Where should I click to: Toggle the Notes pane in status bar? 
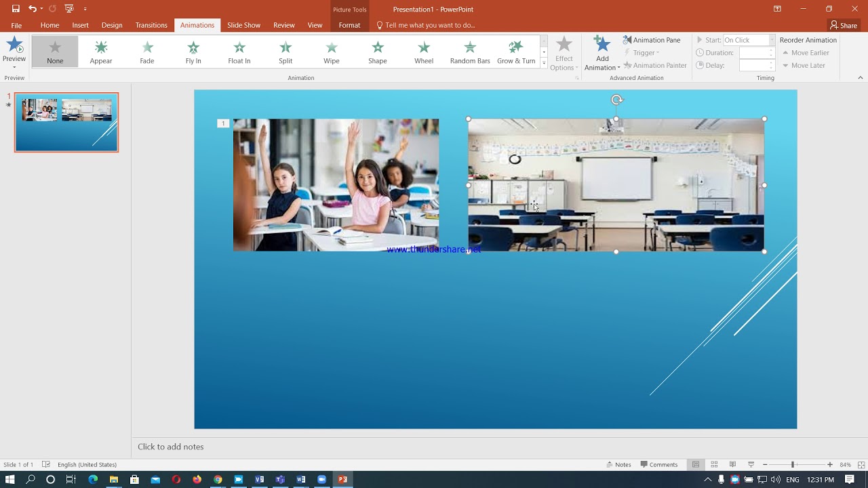[618, 464]
